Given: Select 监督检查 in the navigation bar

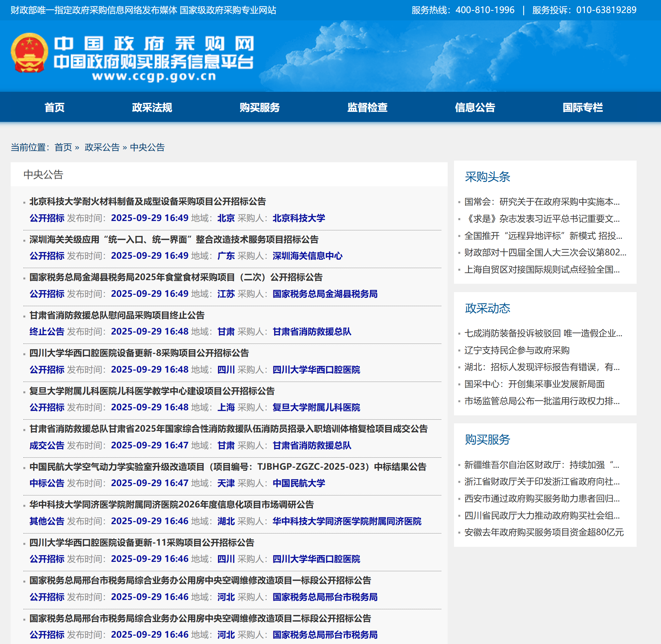Looking at the screenshot, I should click(367, 108).
